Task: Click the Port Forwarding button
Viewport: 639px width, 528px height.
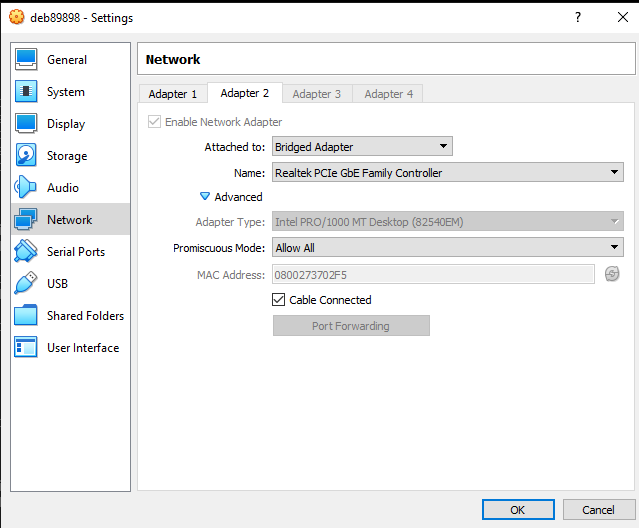Action: tap(351, 326)
